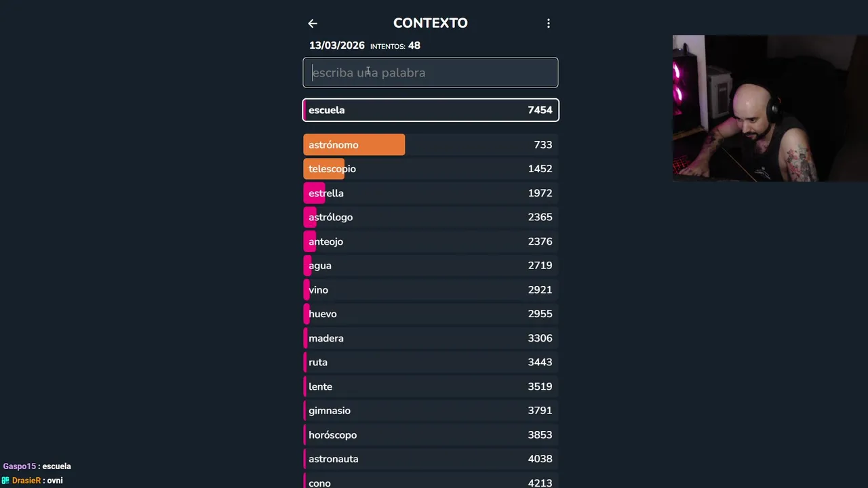Screen dimensions: 868x488
Task: Click the CONTEXTO title heading
Action: pyautogui.click(x=431, y=23)
